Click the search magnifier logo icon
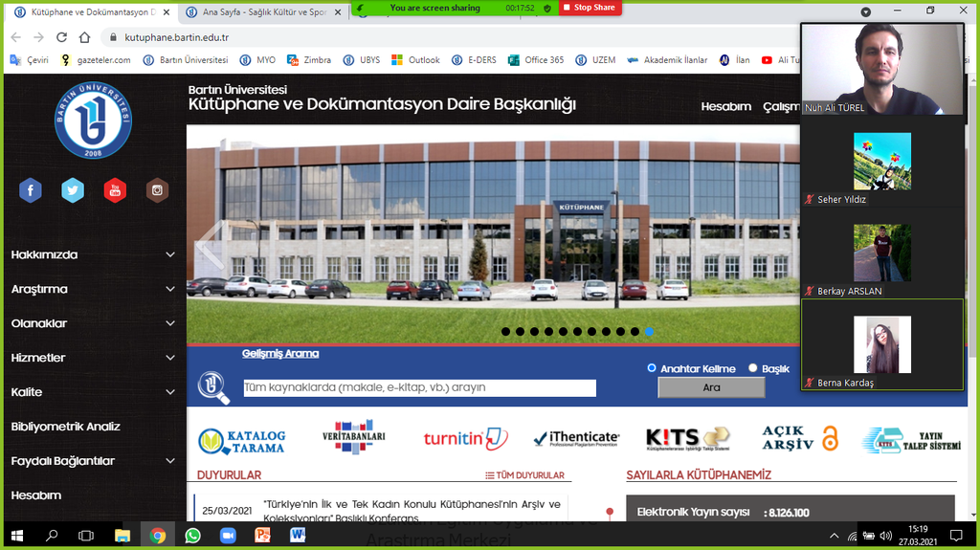980x550 pixels. click(213, 387)
